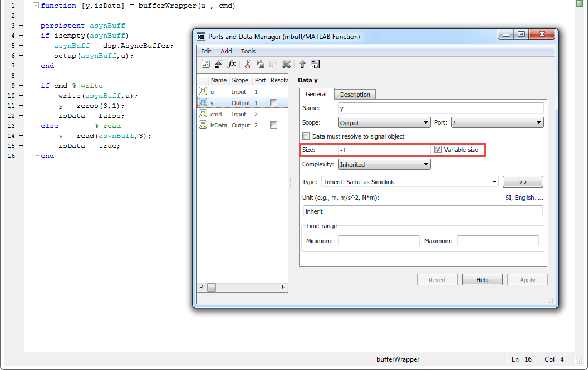Select the y Output row

(x=243, y=103)
